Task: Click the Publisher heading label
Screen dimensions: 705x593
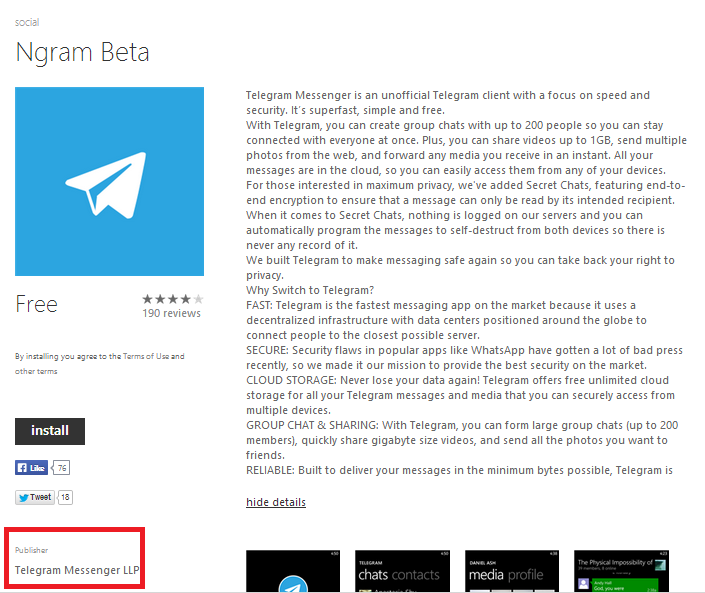Action: (31, 550)
